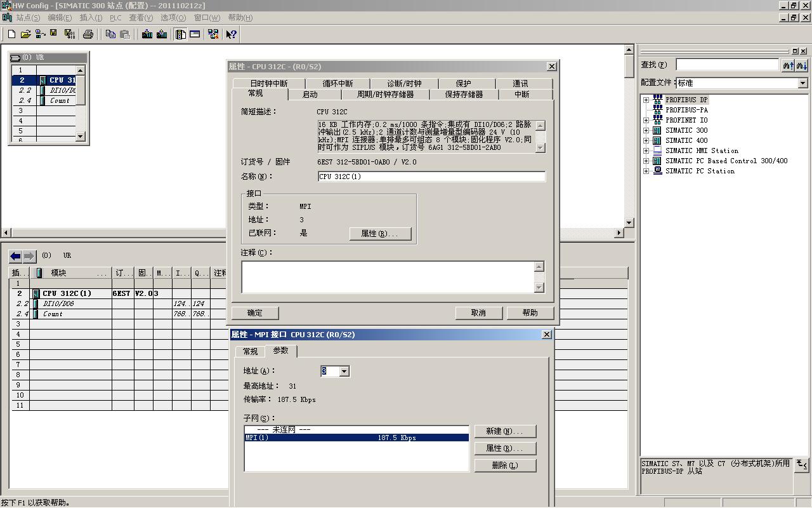Expand the PROFIBUS DP tree node
This screenshot has width=812, height=508.
coord(646,100)
